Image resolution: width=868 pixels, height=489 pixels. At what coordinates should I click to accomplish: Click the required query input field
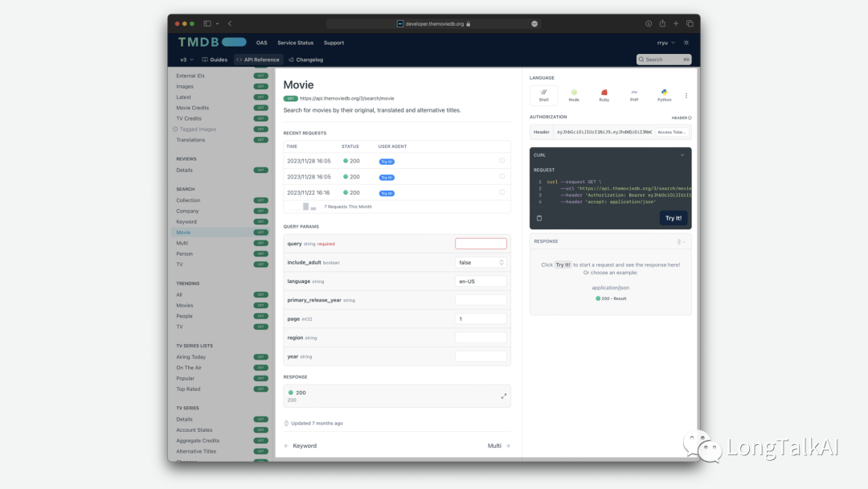(x=481, y=244)
